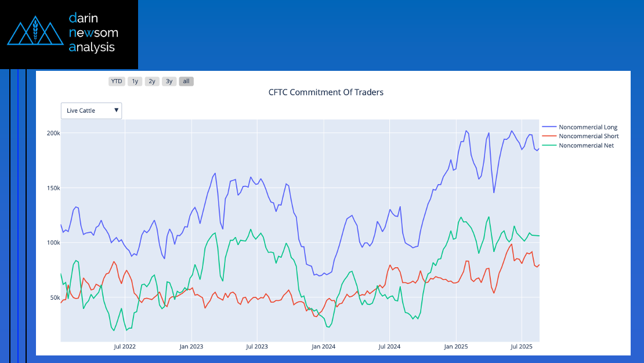Toggle Noncommercial Long series in legend
The height and width of the screenshot is (363, 644).
pos(588,127)
